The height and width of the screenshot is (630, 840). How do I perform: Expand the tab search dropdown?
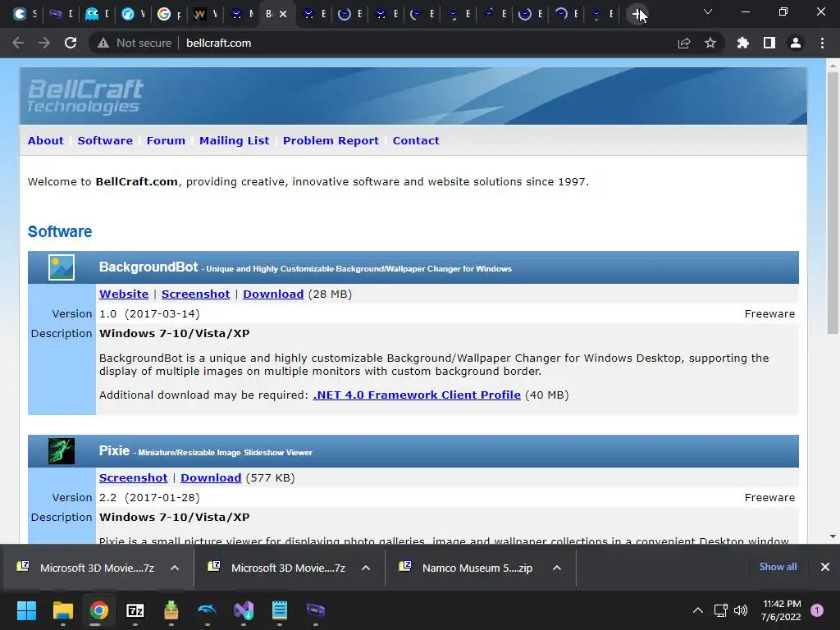[x=708, y=11]
